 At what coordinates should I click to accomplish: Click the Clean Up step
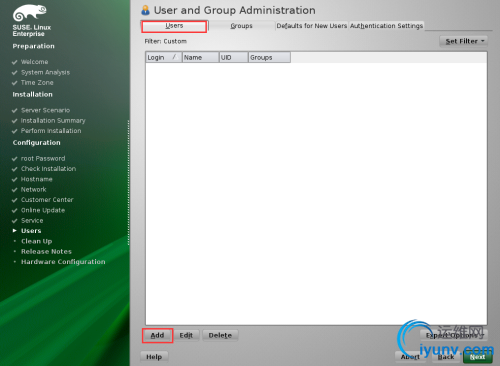[37, 241]
